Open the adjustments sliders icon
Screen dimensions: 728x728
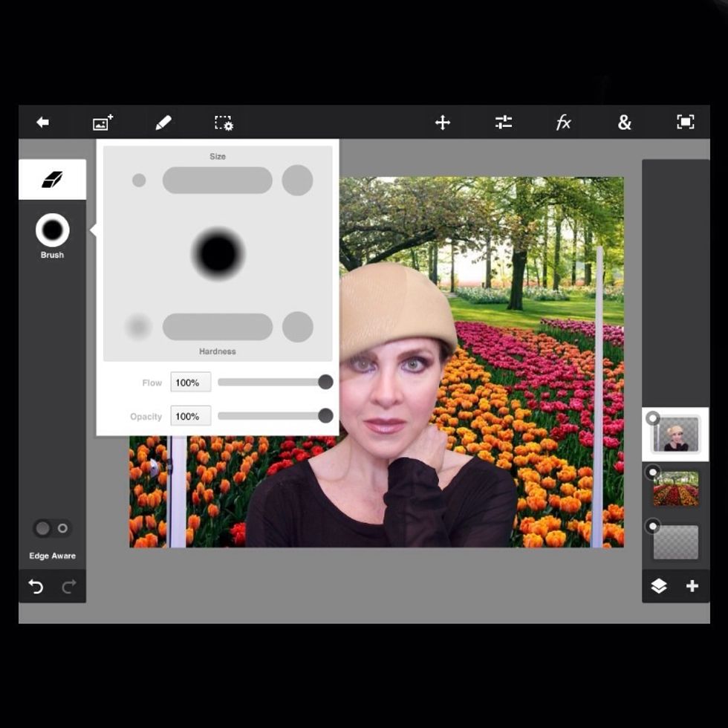point(504,123)
